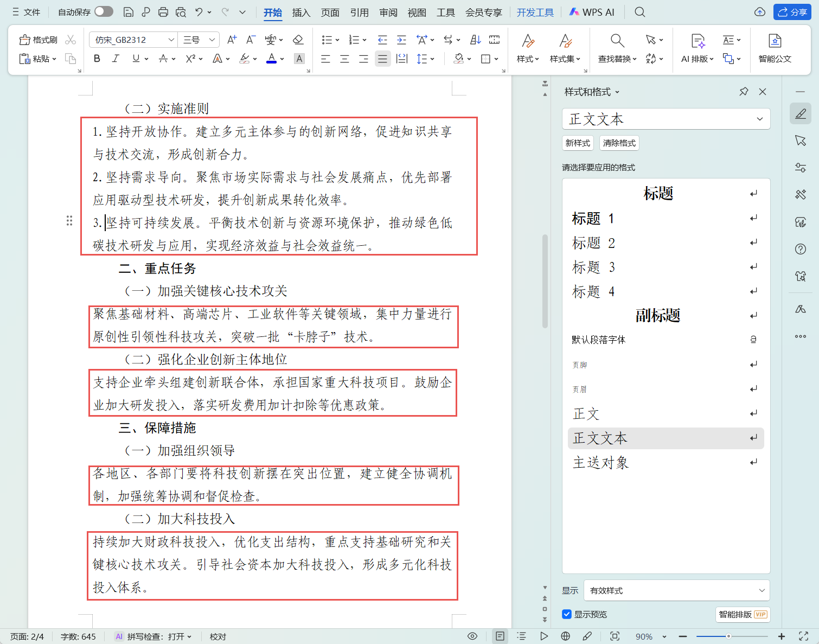This screenshot has height=644, width=819.
Task: Switch to the Insert tab
Action: [301, 12]
